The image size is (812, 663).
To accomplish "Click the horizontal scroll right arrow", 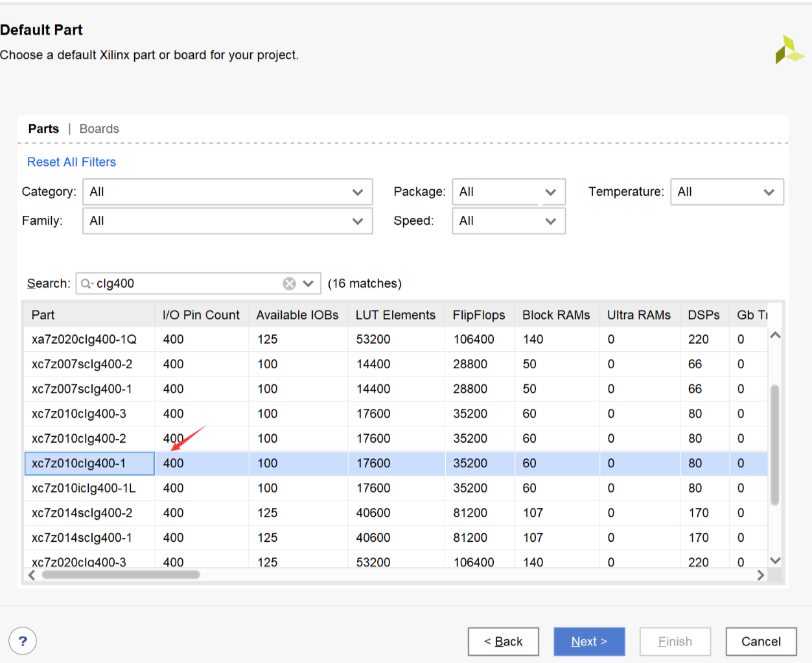I will point(761,575).
